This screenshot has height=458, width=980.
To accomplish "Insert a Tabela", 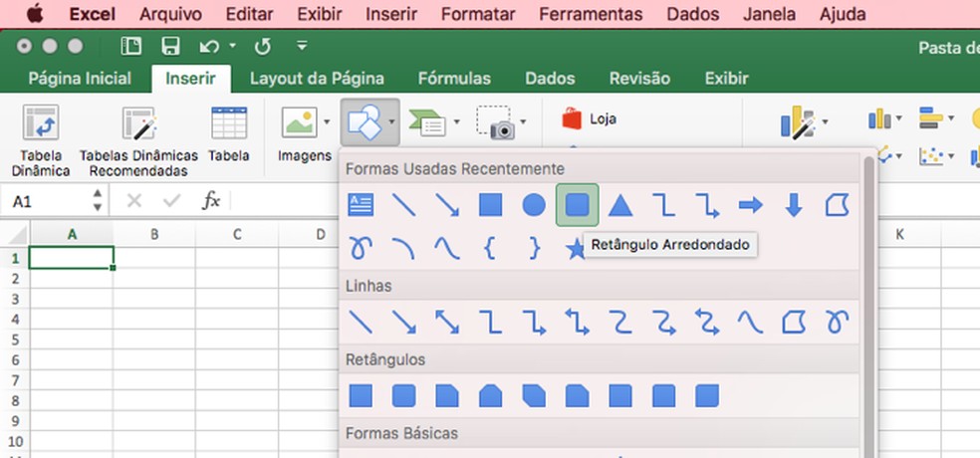I will pyautogui.click(x=229, y=133).
